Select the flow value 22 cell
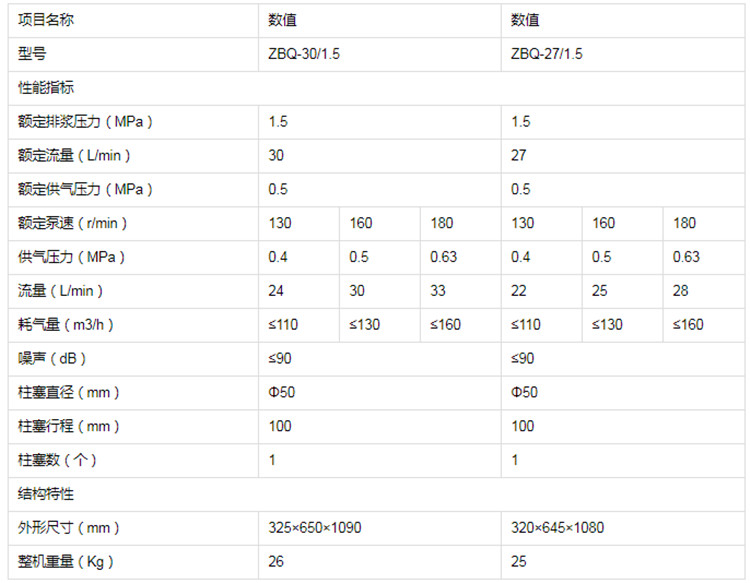This screenshot has height=583, width=750. click(x=518, y=291)
